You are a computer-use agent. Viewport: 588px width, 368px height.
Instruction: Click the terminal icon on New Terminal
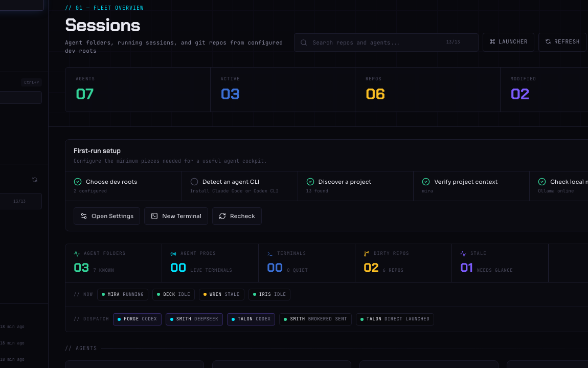pos(154,216)
